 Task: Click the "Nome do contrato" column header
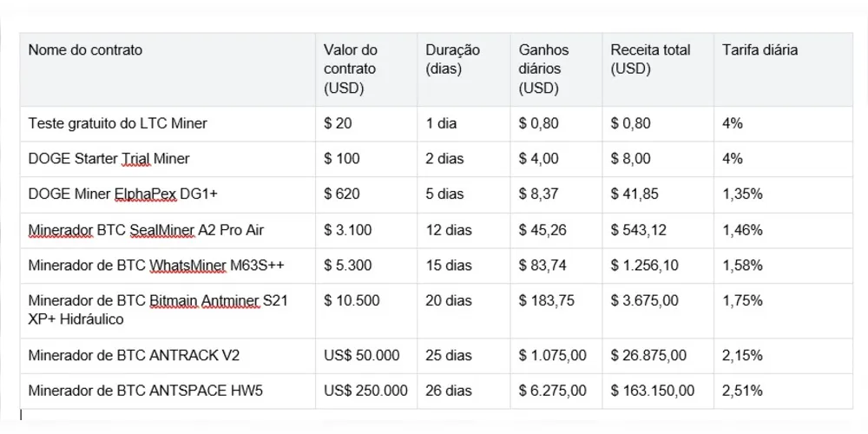pyautogui.click(x=85, y=50)
